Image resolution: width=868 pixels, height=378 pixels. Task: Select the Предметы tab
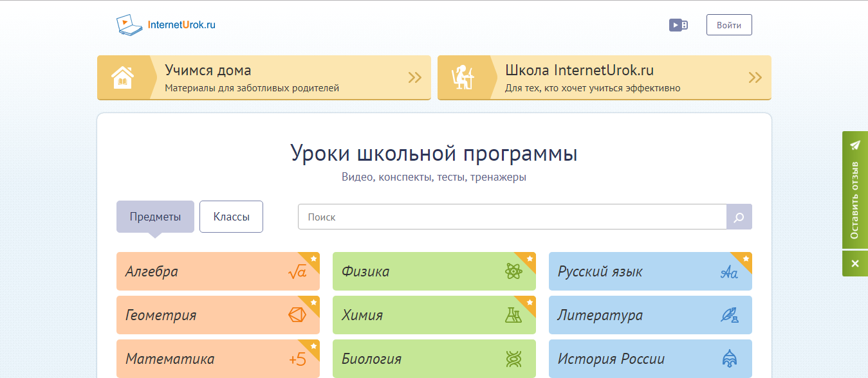(x=154, y=216)
